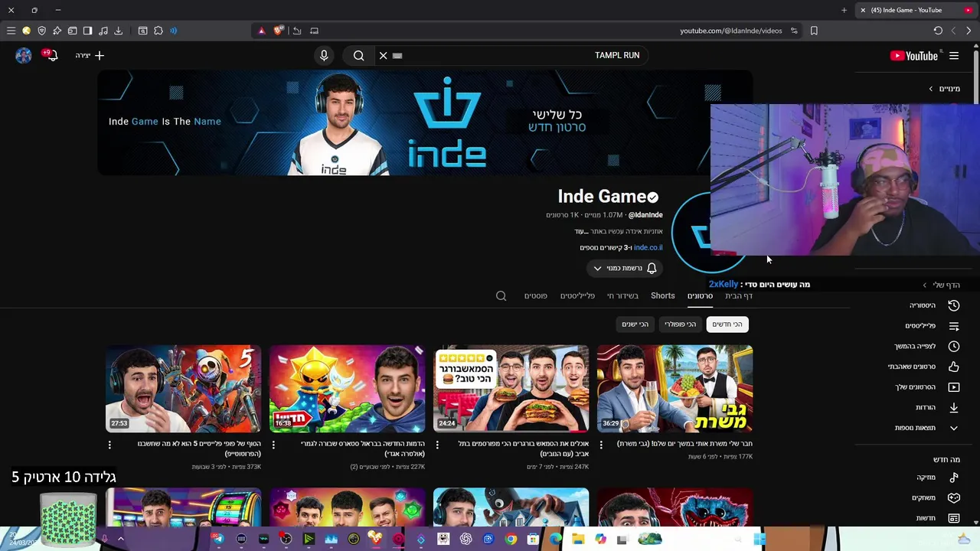This screenshot has height=551, width=980.
Task: Bookmark this page with the bookmark icon
Action: click(814, 31)
